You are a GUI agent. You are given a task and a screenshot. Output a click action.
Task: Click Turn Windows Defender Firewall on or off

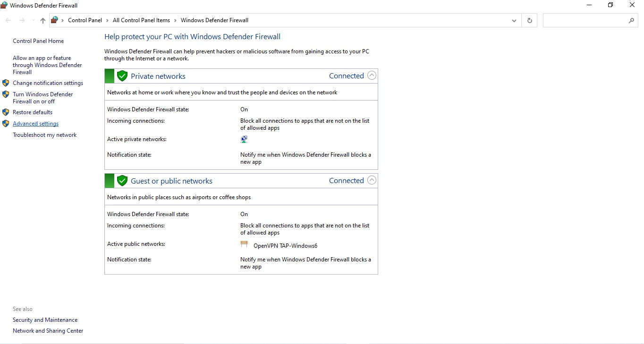coord(42,98)
